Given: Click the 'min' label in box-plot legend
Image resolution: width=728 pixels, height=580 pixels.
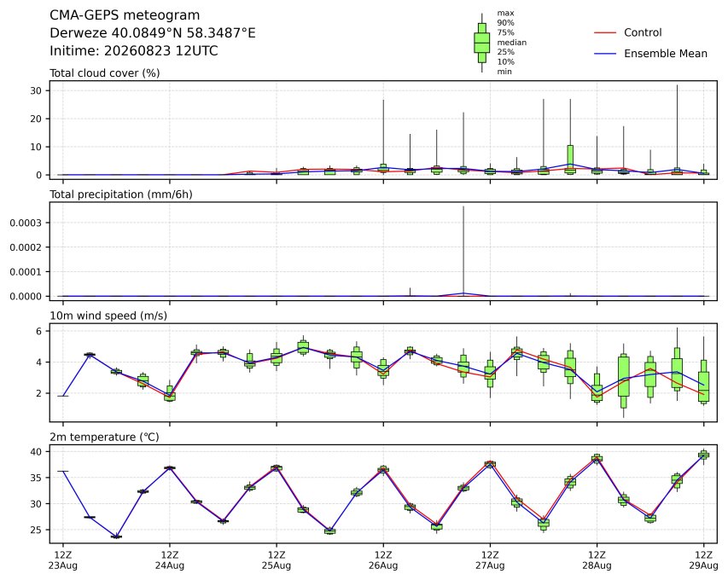Looking at the screenshot, I should click(504, 72).
